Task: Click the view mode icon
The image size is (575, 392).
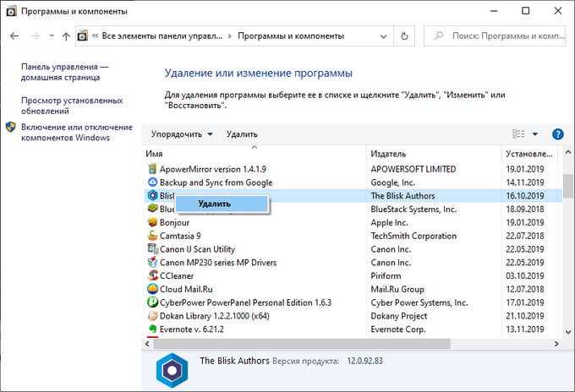Action: pyautogui.click(x=518, y=134)
